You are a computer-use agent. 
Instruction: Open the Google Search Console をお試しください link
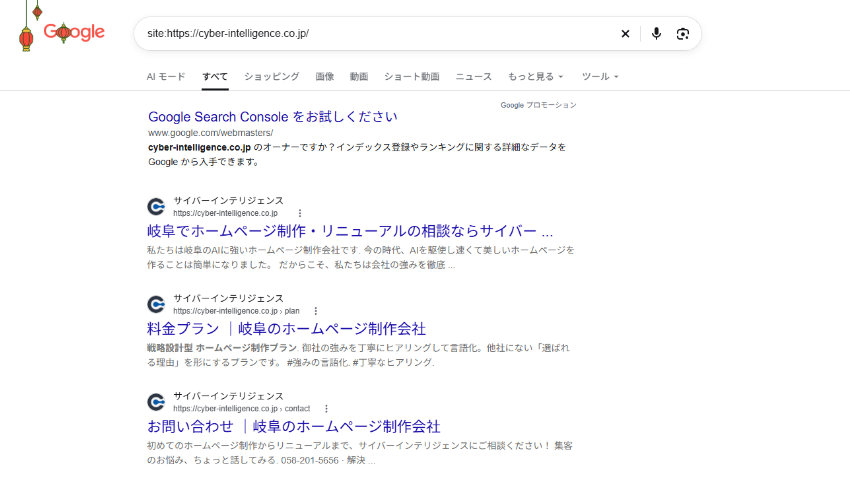tap(273, 117)
